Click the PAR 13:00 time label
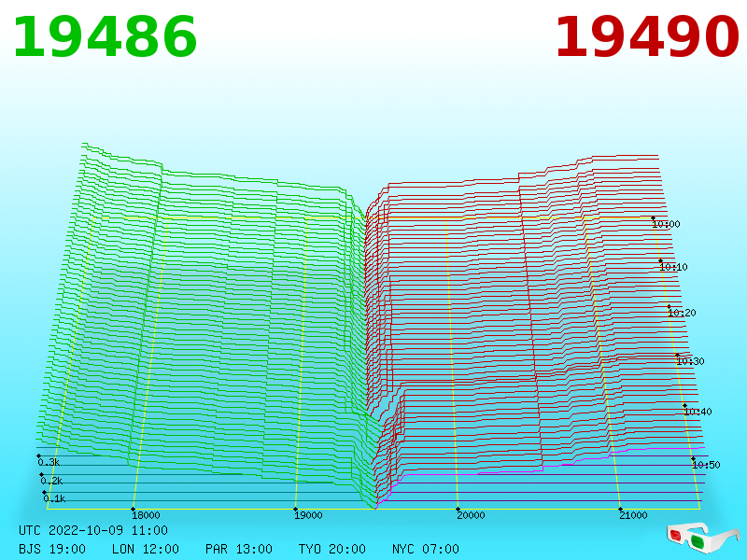The width and height of the screenshot is (747, 560). (x=239, y=549)
